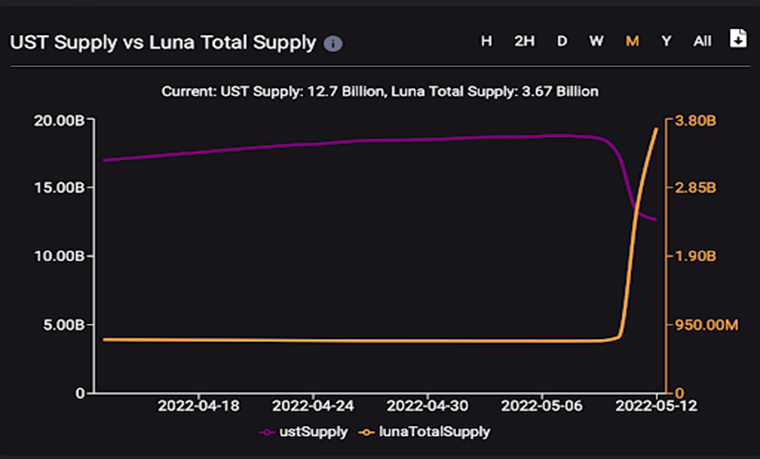The height and width of the screenshot is (459, 760).
Task: Download the chart data file
Action: [x=738, y=38]
